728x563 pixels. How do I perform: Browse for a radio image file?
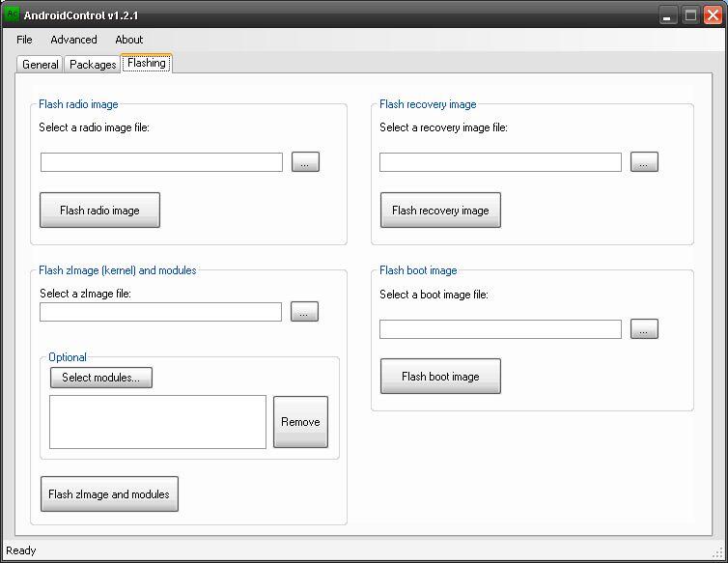pyautogui.click(x=305, y=161)
